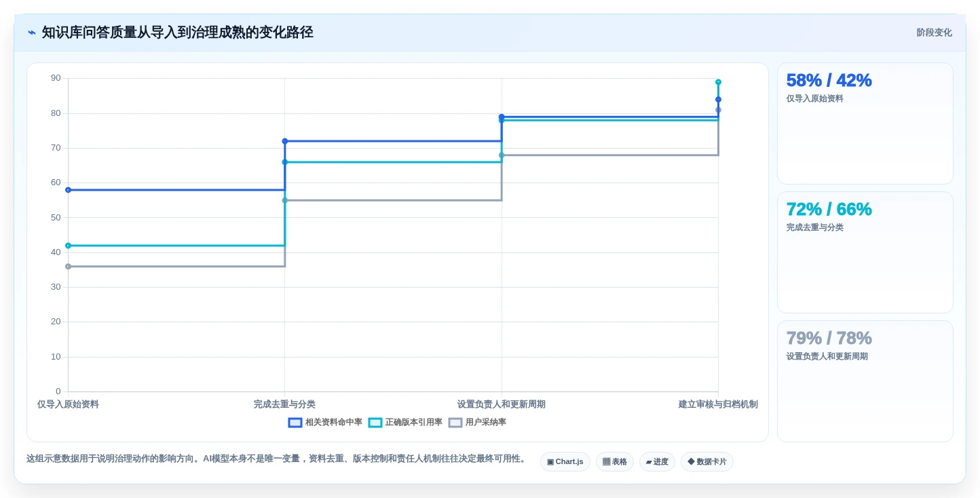This screenshot has width=980, height=498.
Task: Click the lightning icon beside the title
Action: (32, 33)
